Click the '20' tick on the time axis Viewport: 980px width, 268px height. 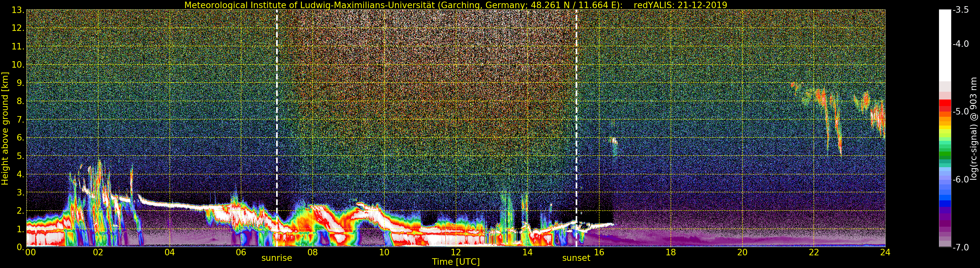click(x=742, y=252)
